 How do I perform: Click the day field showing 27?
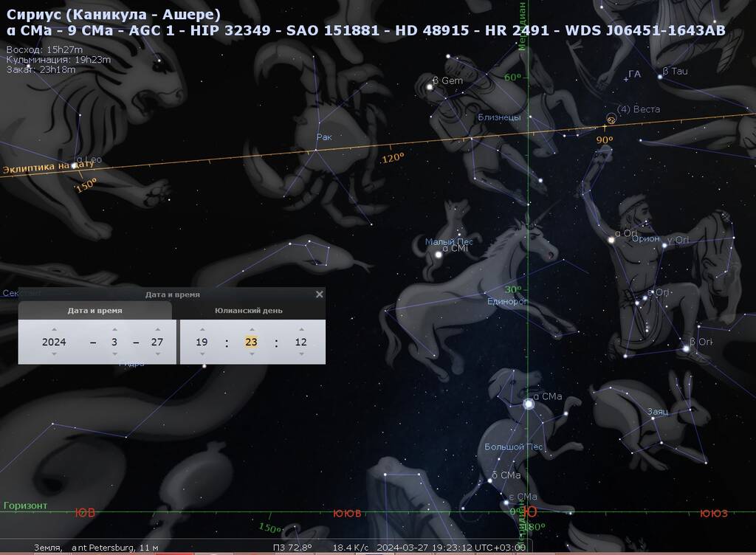(157, 342)
